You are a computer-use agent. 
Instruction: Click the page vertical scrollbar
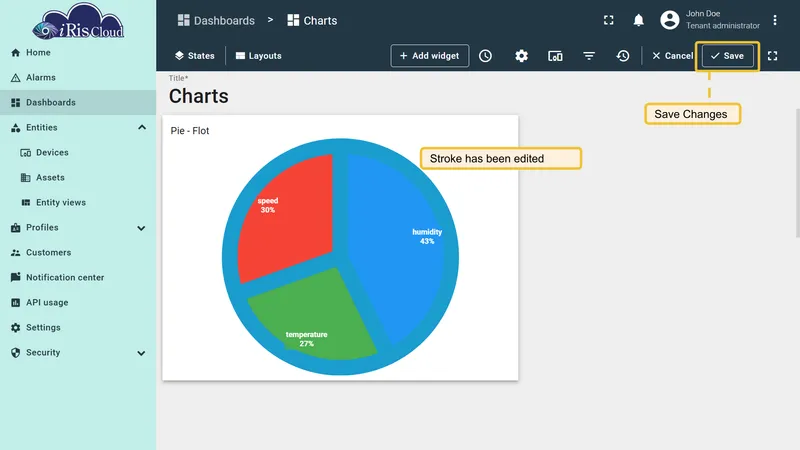(x=797, y=173)
